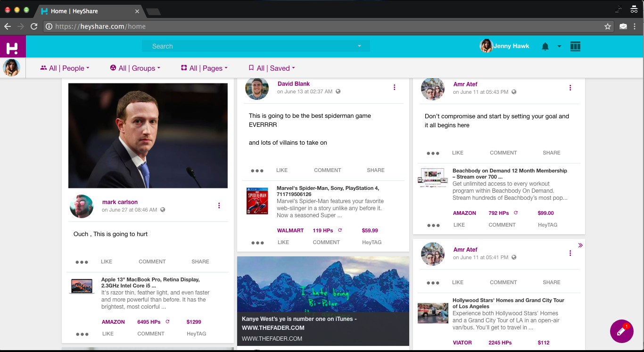Click the pink pencil compose button
This screenshot has height=352, width=644.
621,331
